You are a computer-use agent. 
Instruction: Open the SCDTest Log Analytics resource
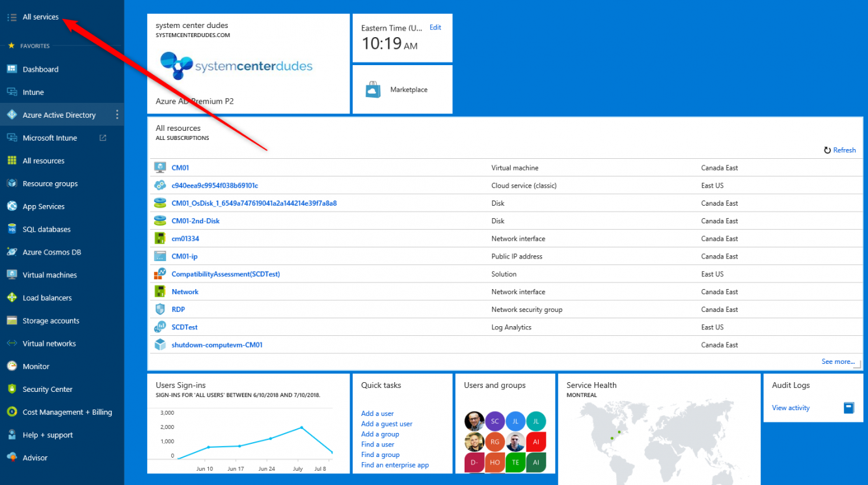coord(184,327)
